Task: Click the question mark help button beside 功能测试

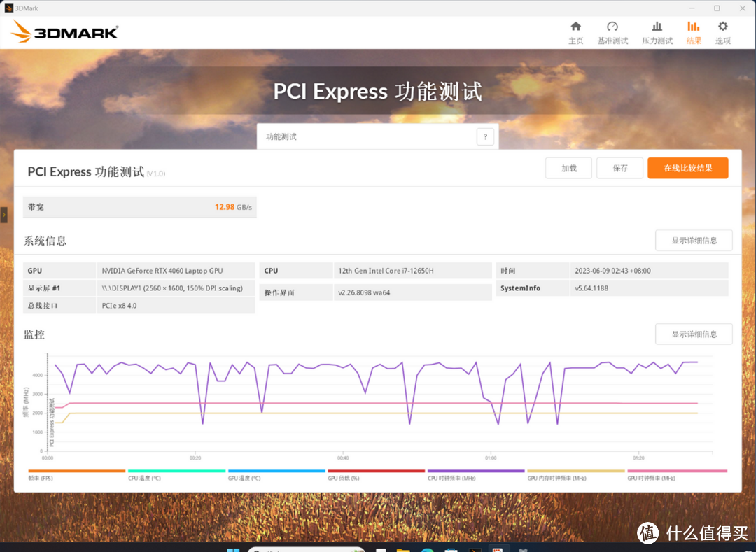Action: (x=485, y=137)
